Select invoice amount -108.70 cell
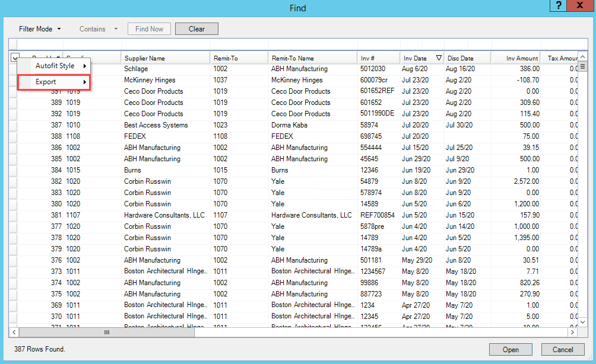Screen dimensions: 596x364 tap(516, 80)
